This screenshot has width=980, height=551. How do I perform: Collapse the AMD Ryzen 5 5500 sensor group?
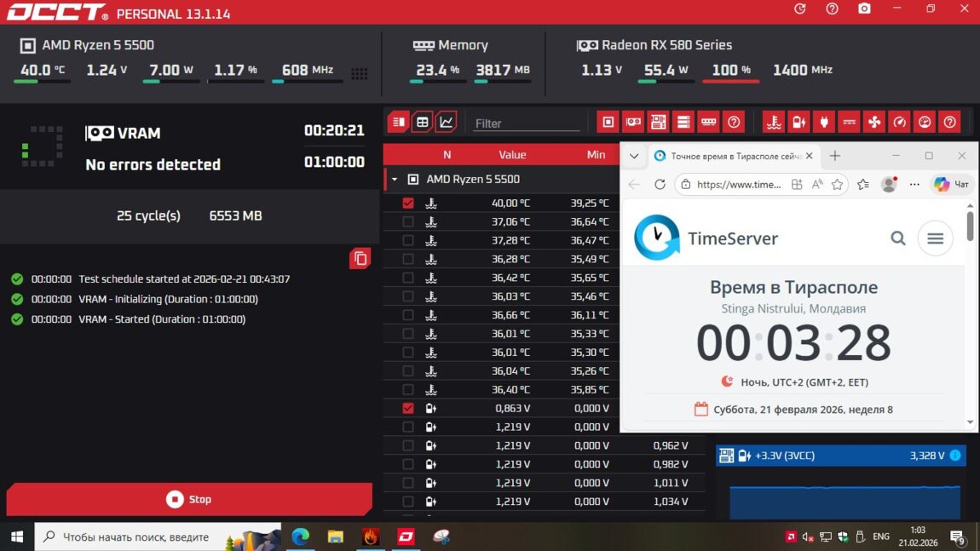tap(395, 180)
